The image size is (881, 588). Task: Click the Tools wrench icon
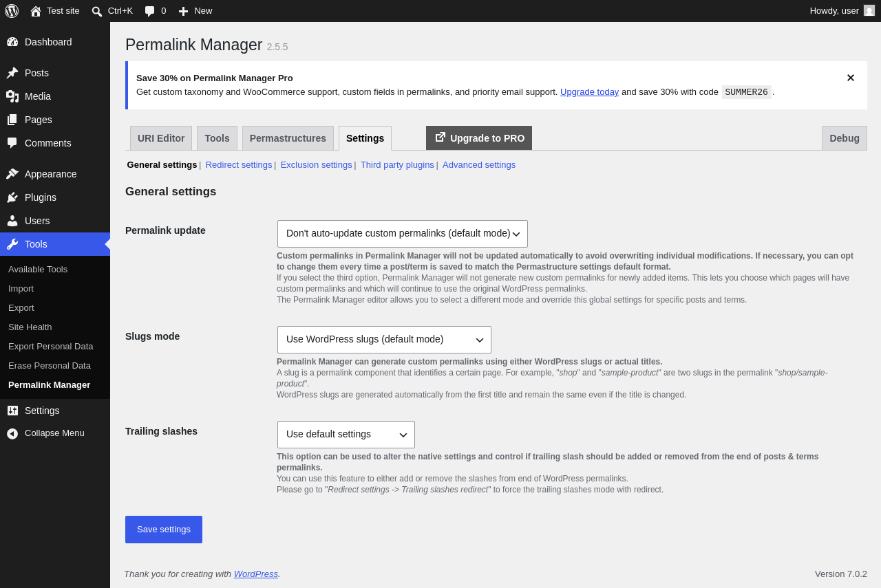12,244
